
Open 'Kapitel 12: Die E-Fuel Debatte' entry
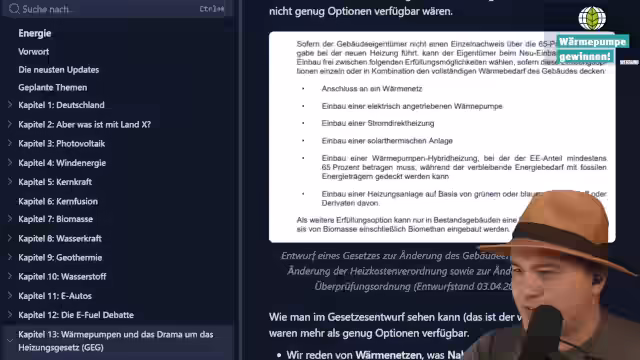click(76, 315)
